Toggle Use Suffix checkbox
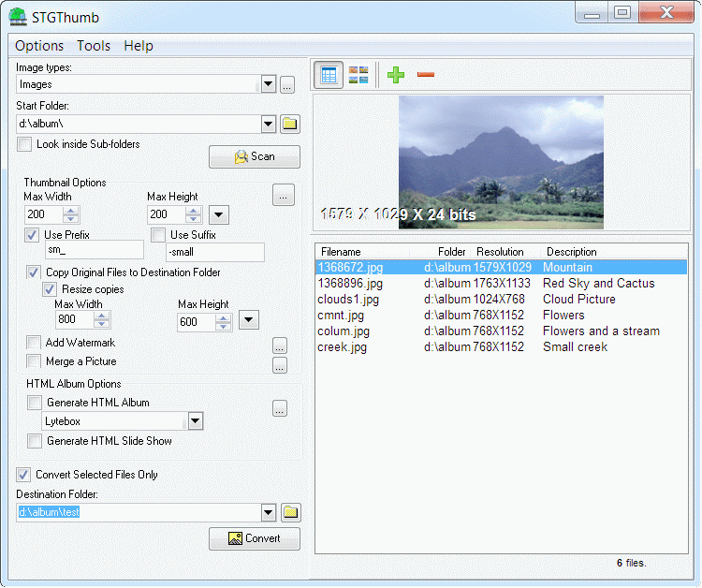This screenshot has height=588, width=702. [158, 235]
